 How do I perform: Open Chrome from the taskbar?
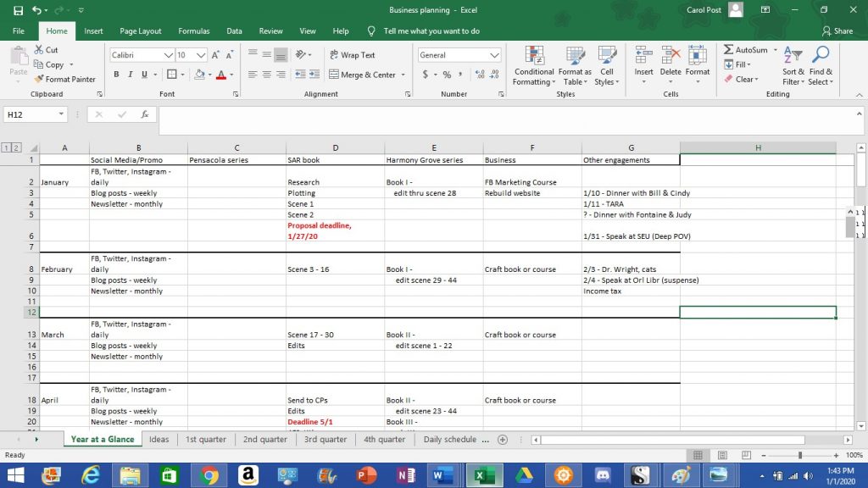209,475
